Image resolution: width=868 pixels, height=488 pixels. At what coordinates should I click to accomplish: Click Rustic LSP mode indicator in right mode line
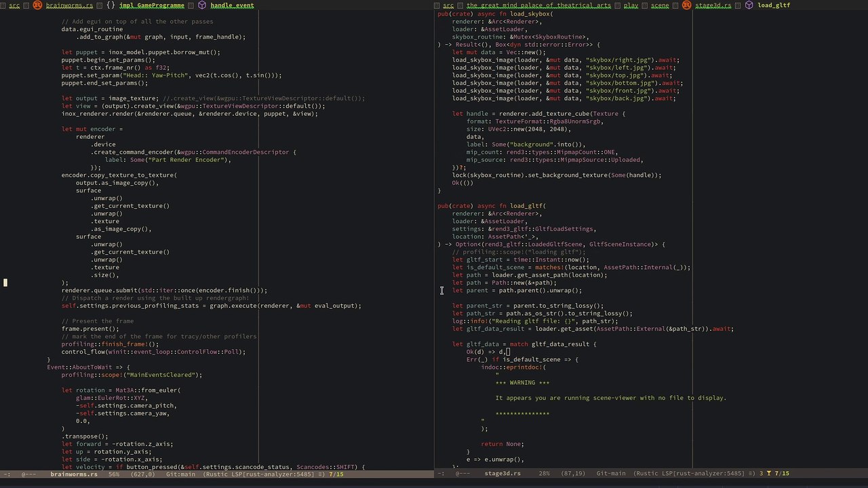click(693, 474)
